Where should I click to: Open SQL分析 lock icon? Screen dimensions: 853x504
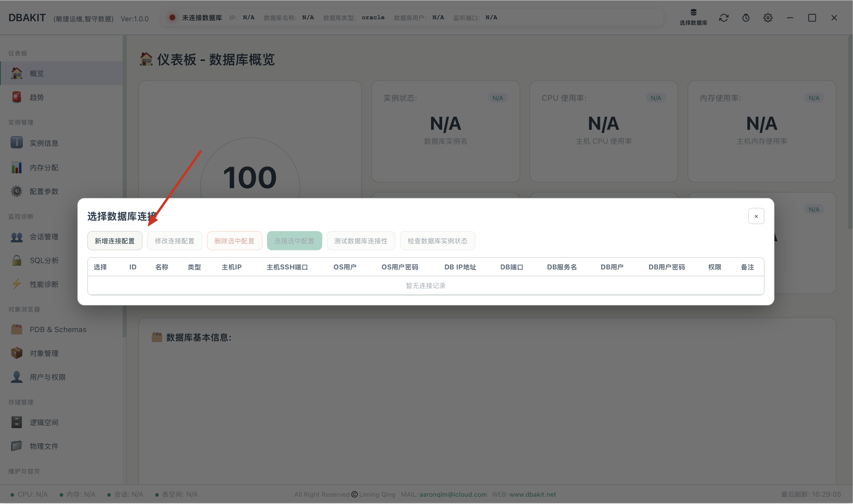[16, 260]
